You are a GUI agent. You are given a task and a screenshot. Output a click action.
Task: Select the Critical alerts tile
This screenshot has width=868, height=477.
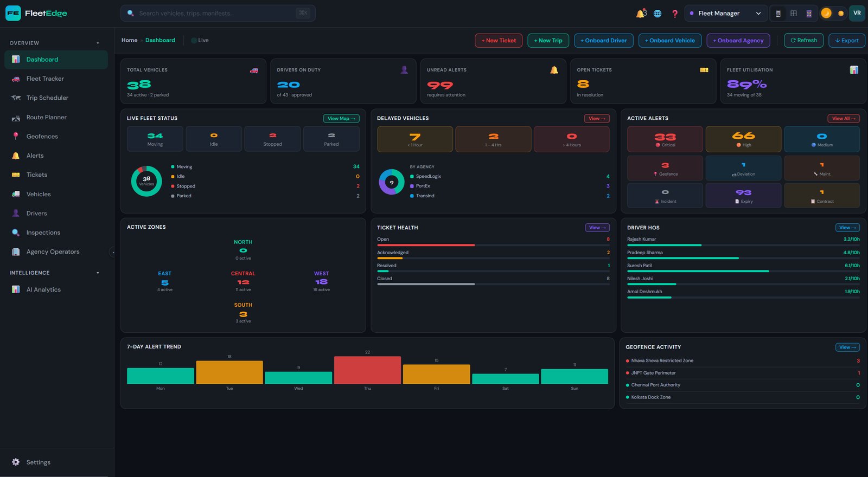[665, 139]
